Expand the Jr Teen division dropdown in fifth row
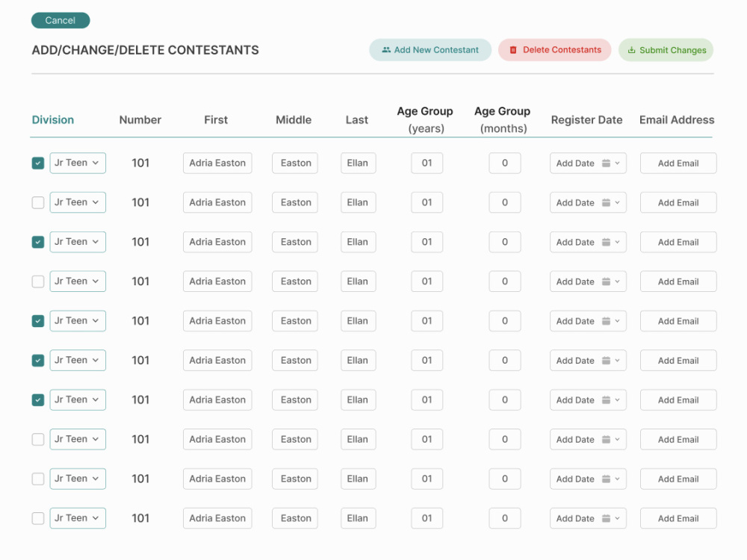 coord(78,321)
